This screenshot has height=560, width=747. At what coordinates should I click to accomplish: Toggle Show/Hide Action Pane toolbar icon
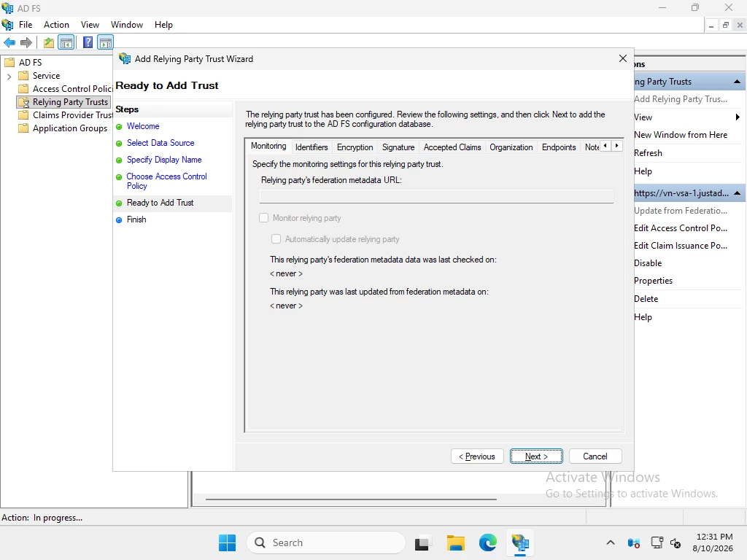pyautogui.click(x=105, y=42)
